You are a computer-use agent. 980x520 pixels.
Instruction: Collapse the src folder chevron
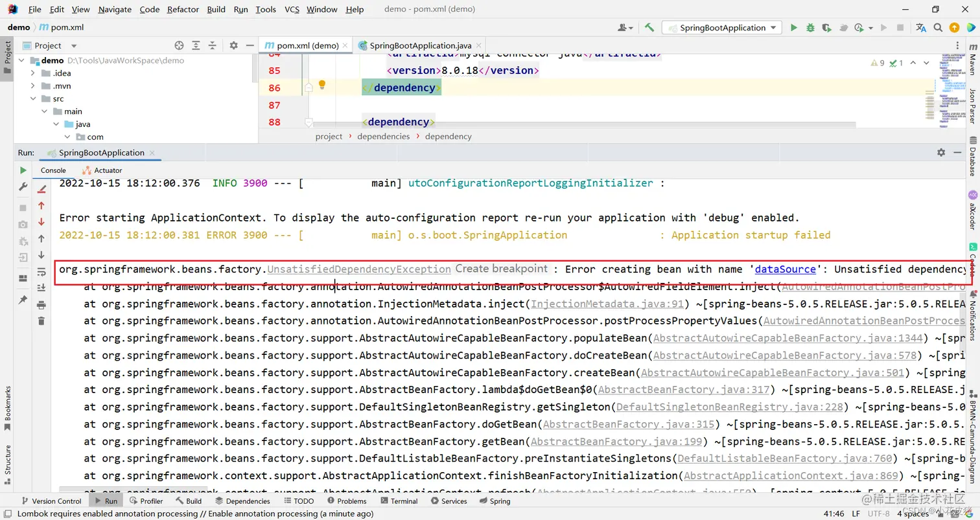[x=33, y=98]
